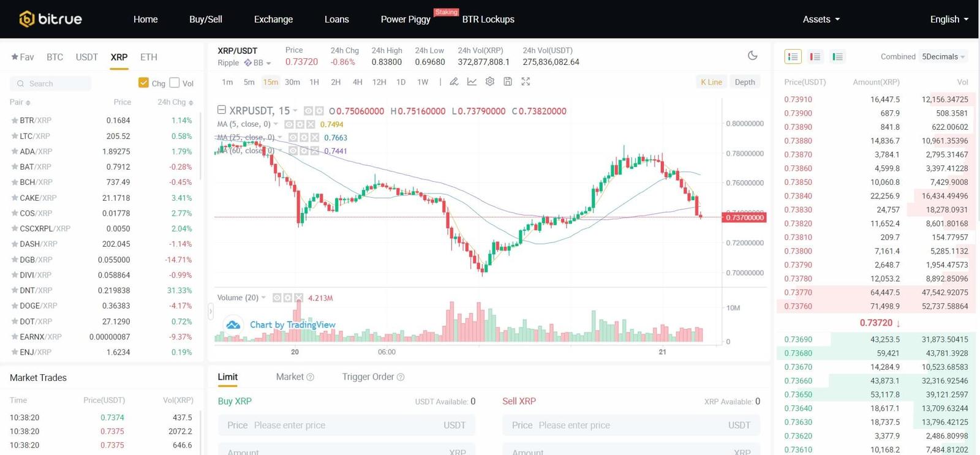Click Sell XRP price input field
Image resolution: width=980 pixels, height=455 pixels.
click(631, 425)
